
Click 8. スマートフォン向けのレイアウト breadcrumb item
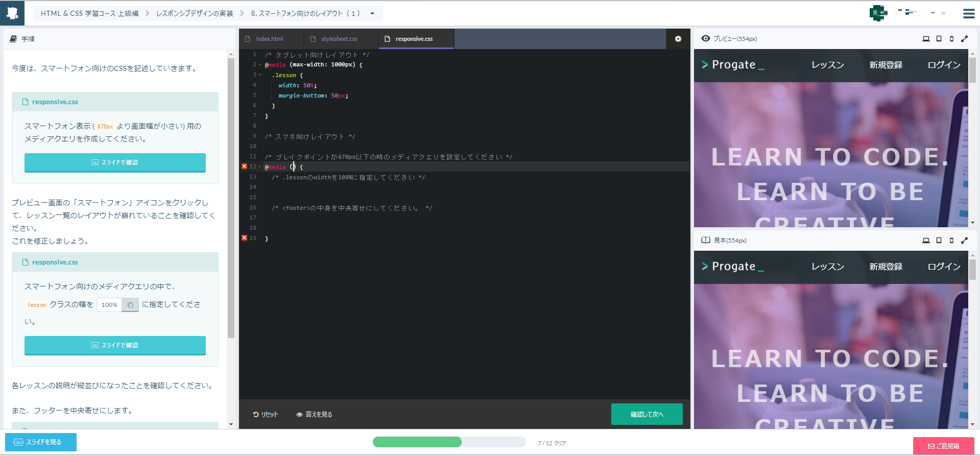pos(305,13)
